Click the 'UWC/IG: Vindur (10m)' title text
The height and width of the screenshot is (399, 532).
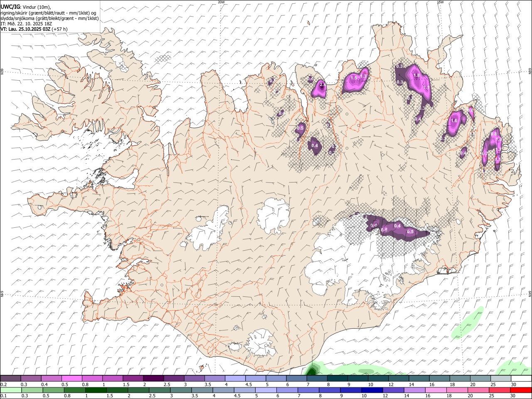[x=26, y=7]
